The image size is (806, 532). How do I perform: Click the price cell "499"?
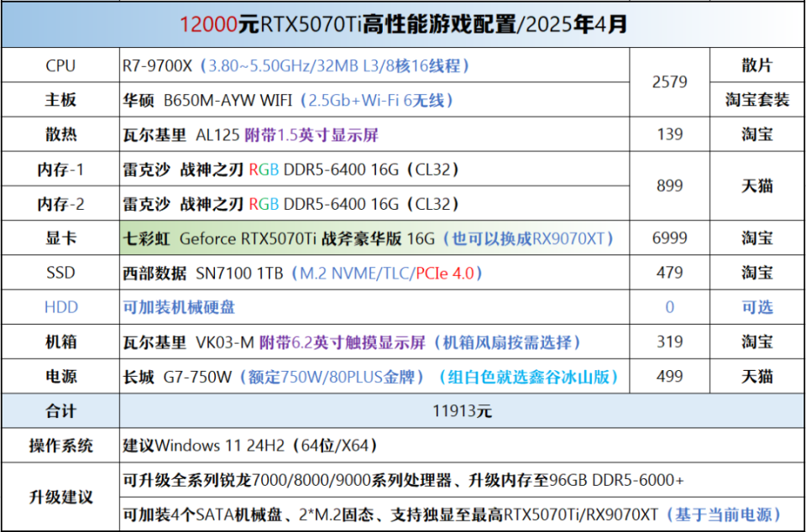pyautogui.click(x=670, y=377)
